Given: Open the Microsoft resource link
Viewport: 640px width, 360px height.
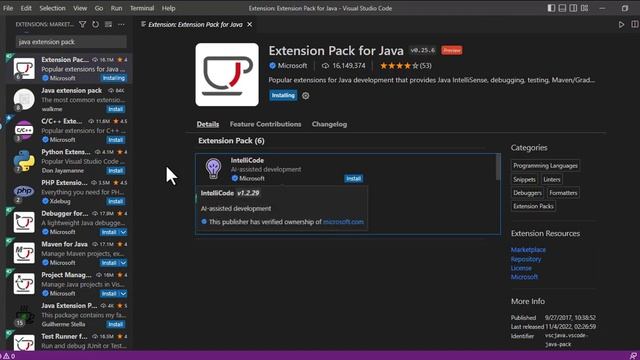Looking at the screenshot, I should coord(524,277).
